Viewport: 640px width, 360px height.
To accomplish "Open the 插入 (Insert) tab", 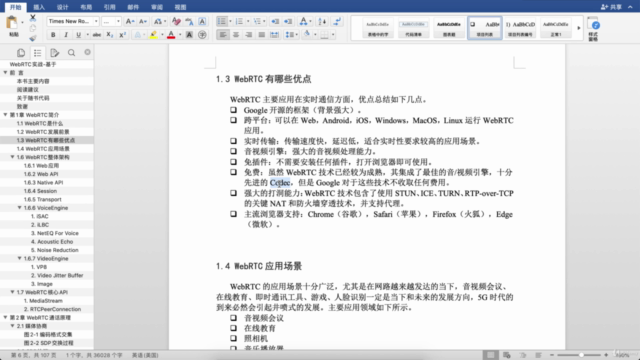I will click(39, 7).
